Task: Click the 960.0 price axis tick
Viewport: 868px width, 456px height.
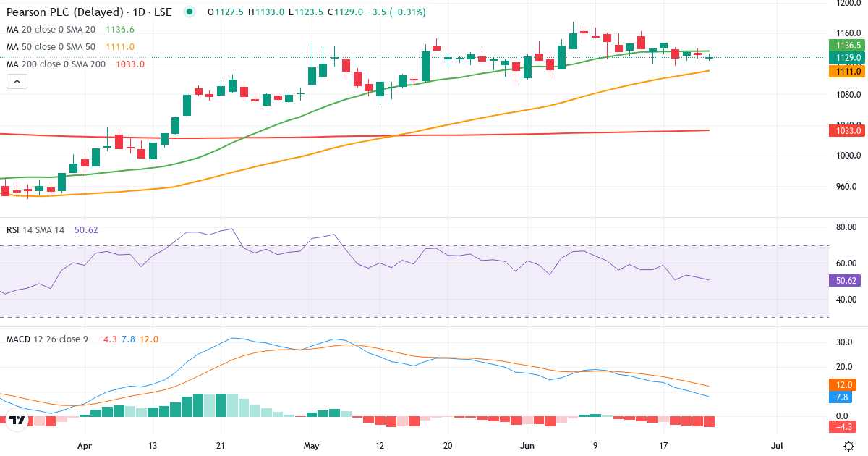Action: point(848,187)
